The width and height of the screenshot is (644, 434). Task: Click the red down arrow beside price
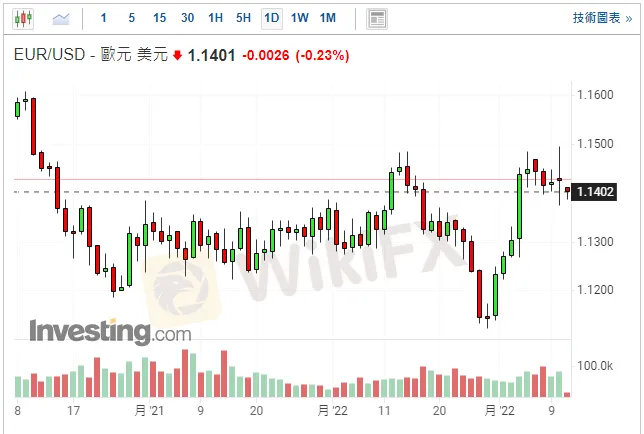[x=178, y=56]
